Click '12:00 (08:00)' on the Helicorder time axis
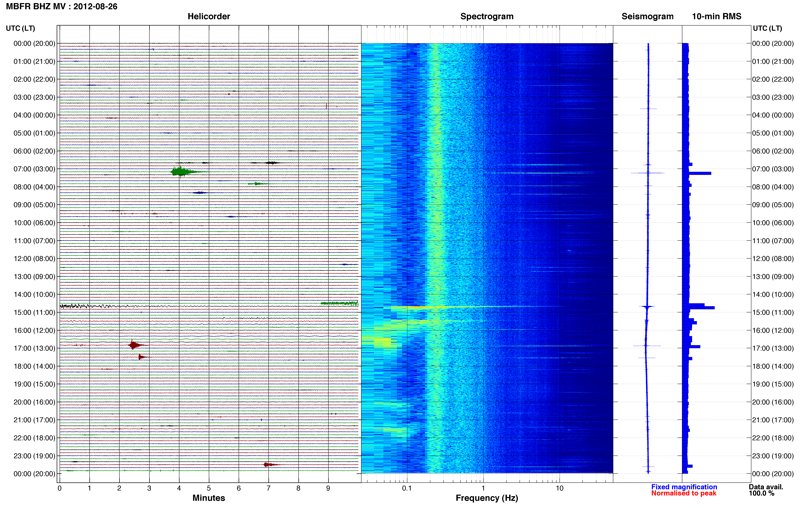The width and height of the screenshot is (812, 508). click(34, 259)
